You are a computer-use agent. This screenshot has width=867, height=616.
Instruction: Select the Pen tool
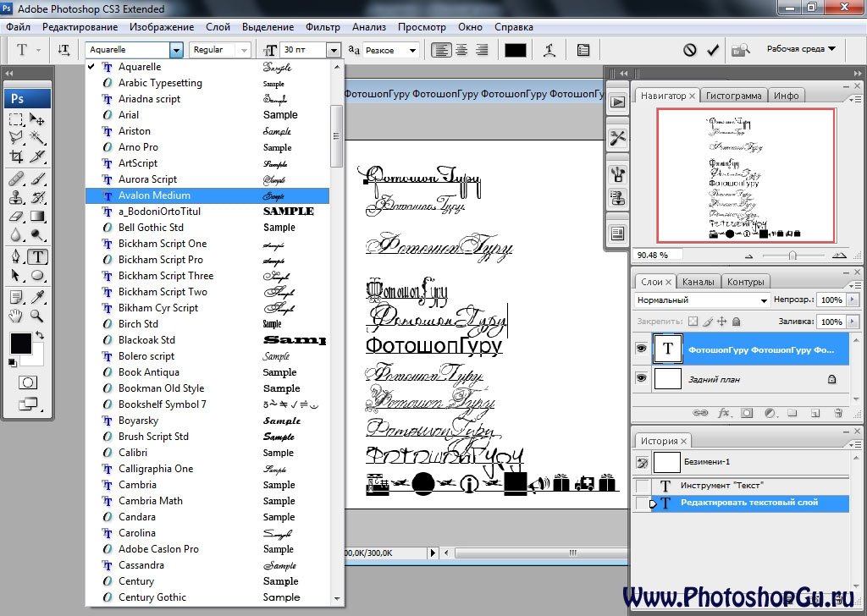click(16, 256)
